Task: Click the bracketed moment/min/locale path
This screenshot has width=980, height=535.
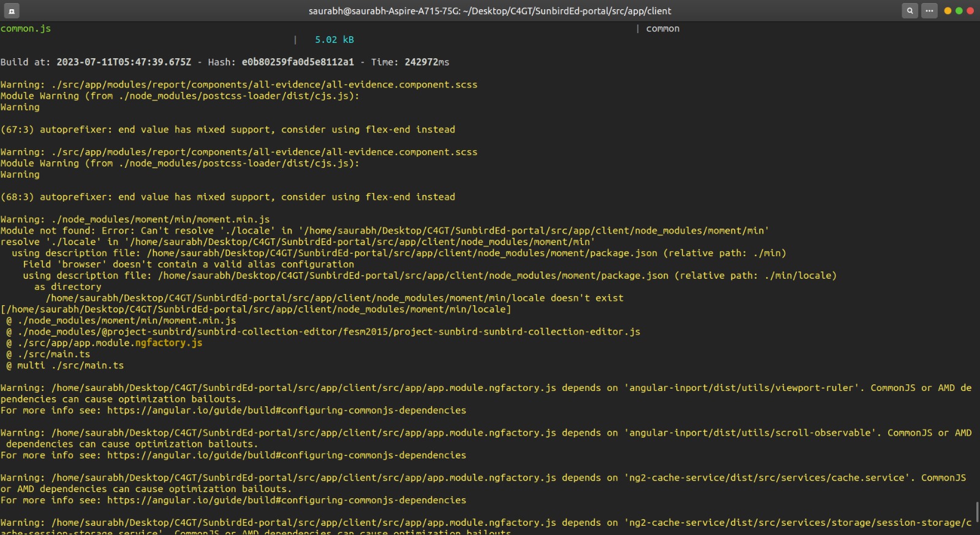Action: [x=256, y=309]
